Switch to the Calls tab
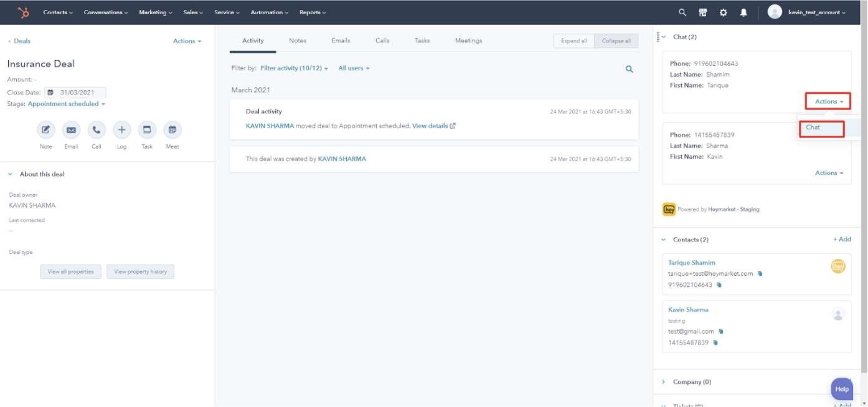 (x=382, y=40)
